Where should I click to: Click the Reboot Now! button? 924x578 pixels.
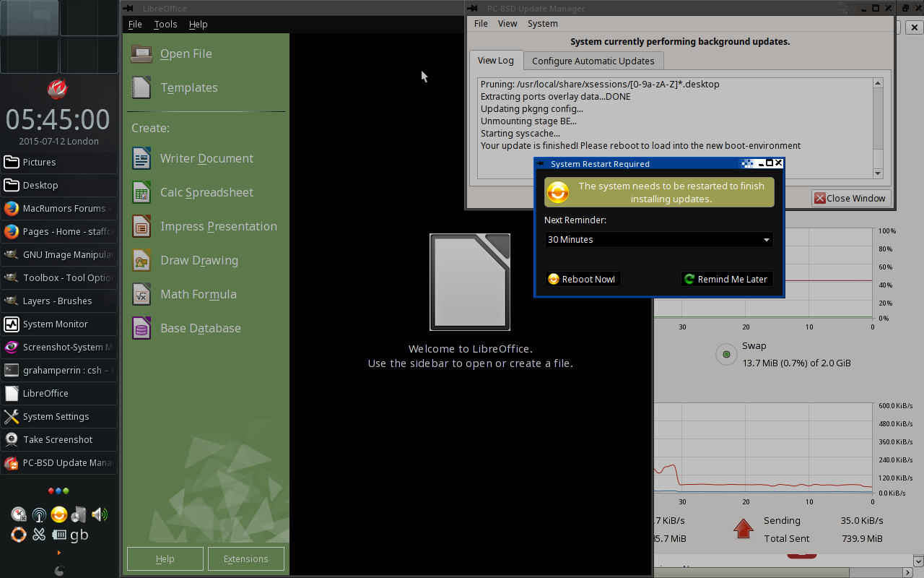pyautogui.click(x=583, y=279)
